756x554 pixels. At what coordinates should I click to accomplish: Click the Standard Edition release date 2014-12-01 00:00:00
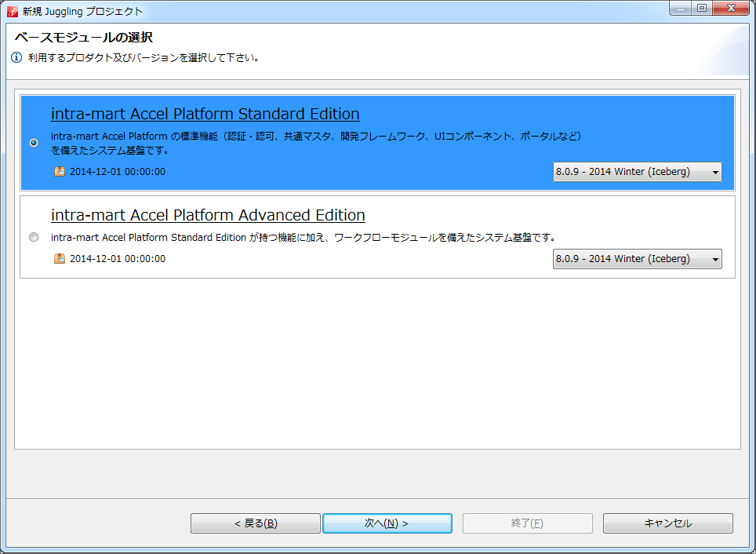click(x=118, y=172)
